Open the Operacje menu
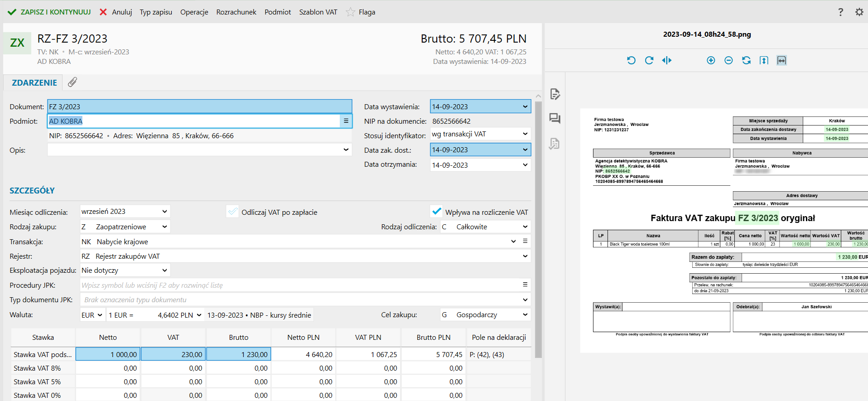Image resolution: width=868 pixels, height=401 pixels. point(194,12)
